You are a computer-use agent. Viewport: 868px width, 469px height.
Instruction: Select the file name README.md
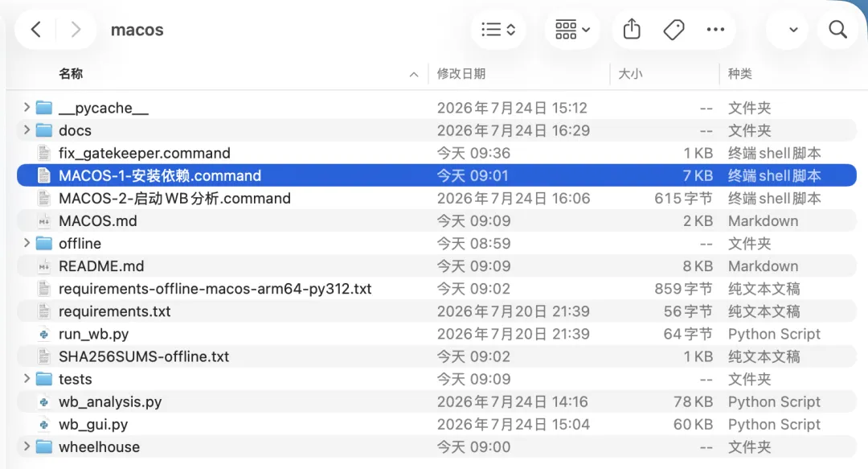(101, 266)
